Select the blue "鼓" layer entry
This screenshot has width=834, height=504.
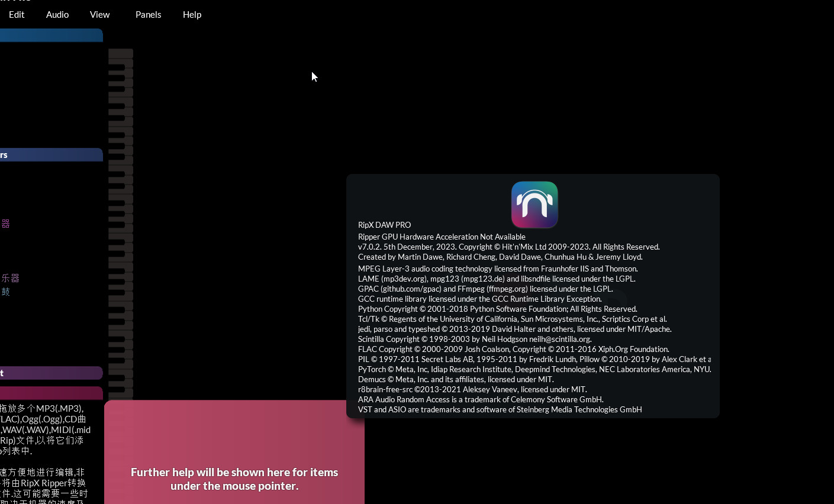coord(5,292)
